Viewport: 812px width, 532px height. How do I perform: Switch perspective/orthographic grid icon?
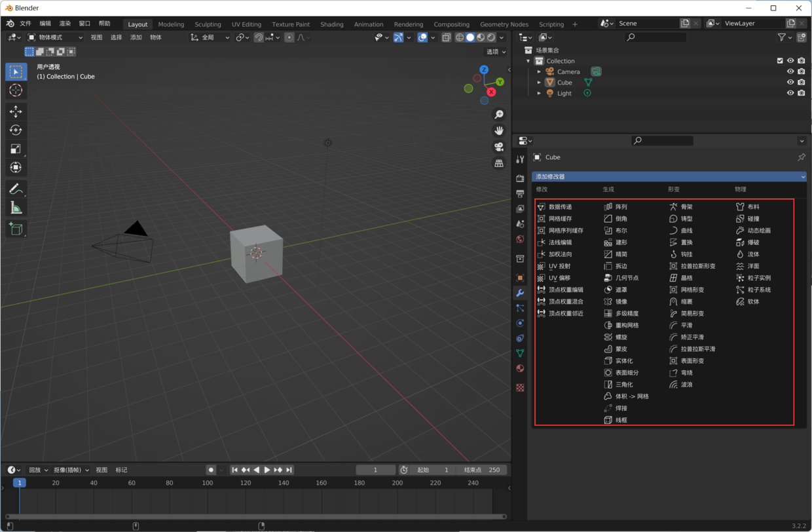point(499,163)
